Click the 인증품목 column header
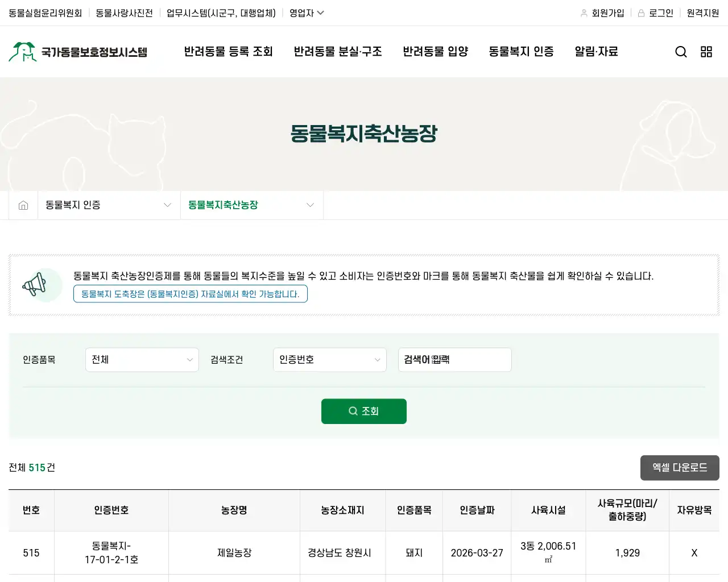The height and width of the screenshot is (582, 728). 414,510
